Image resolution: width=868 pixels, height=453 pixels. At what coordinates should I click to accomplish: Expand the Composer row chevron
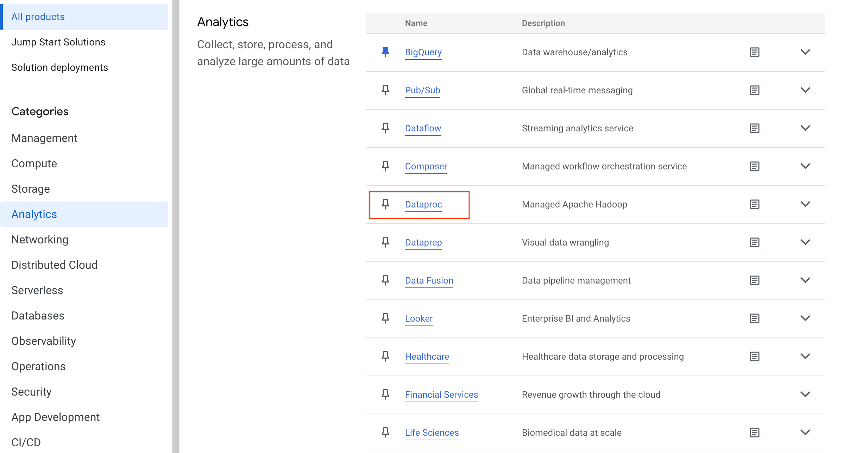tap(805, 166)
